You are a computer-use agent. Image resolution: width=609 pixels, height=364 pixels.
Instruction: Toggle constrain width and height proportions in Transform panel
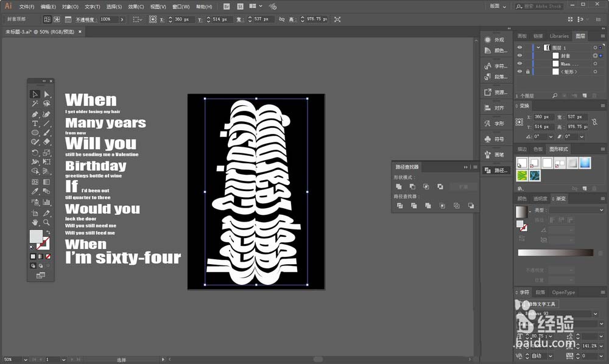tap(594, 122)
